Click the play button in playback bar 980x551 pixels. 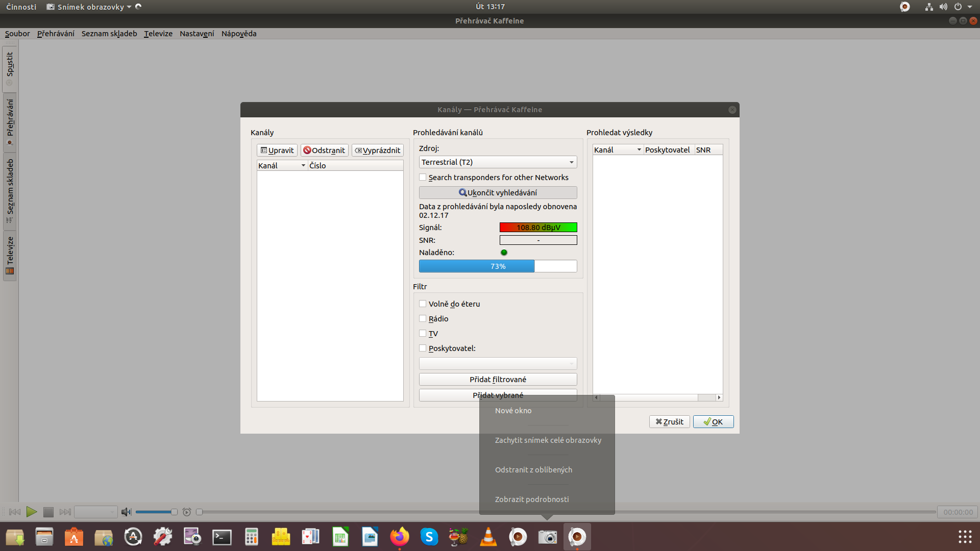[31, 512]
